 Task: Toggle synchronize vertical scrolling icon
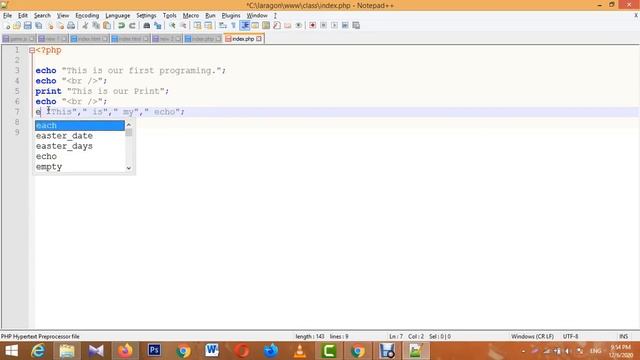(x=198, y=25)
